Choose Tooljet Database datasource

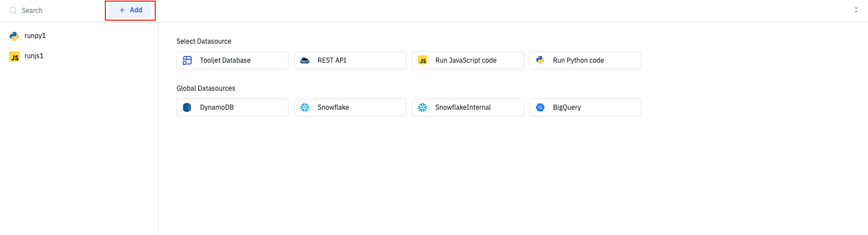(232, 60)
